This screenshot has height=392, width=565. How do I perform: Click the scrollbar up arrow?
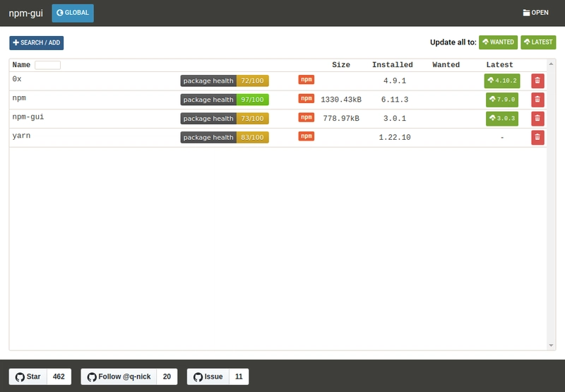[551, 64]
